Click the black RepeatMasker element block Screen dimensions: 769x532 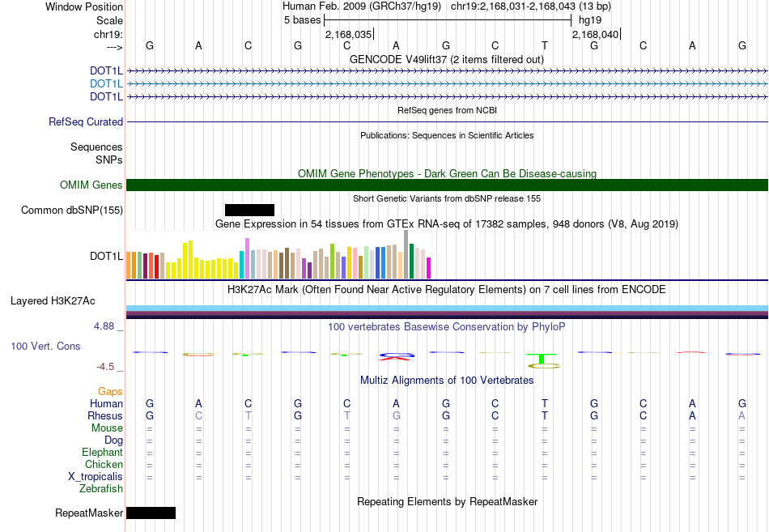151,513
